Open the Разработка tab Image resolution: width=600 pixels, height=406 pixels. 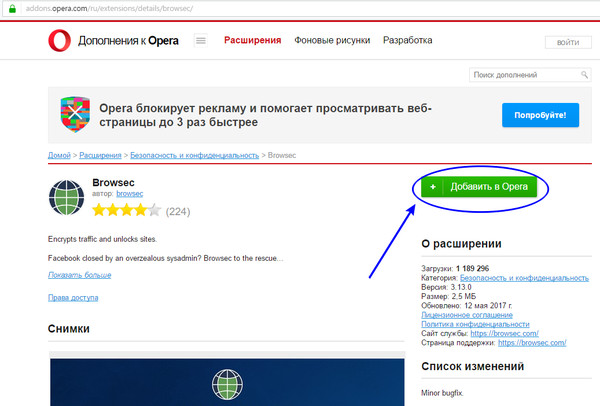(x=408, y=40)
